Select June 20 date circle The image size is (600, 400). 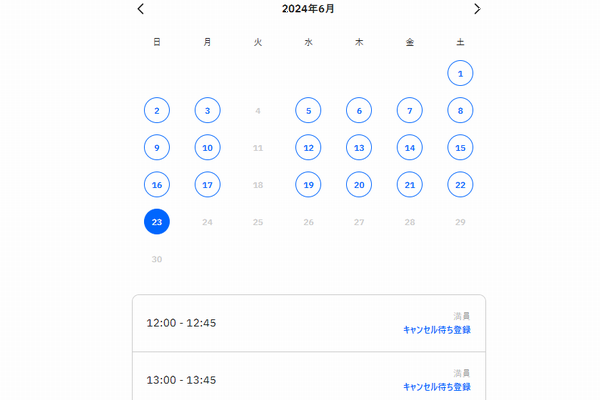pyautogui.click(x=359, y=185)
